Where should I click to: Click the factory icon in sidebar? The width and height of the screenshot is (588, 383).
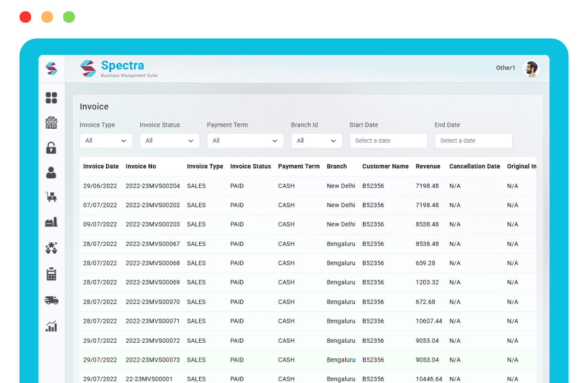click(51, 222)
